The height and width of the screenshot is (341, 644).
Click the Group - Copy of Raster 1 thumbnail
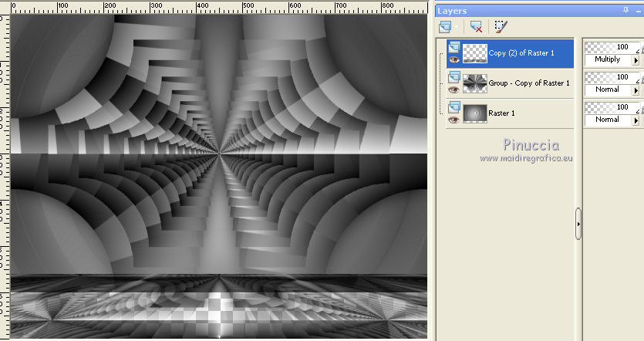pyautogui.click(x=475, y=83)
